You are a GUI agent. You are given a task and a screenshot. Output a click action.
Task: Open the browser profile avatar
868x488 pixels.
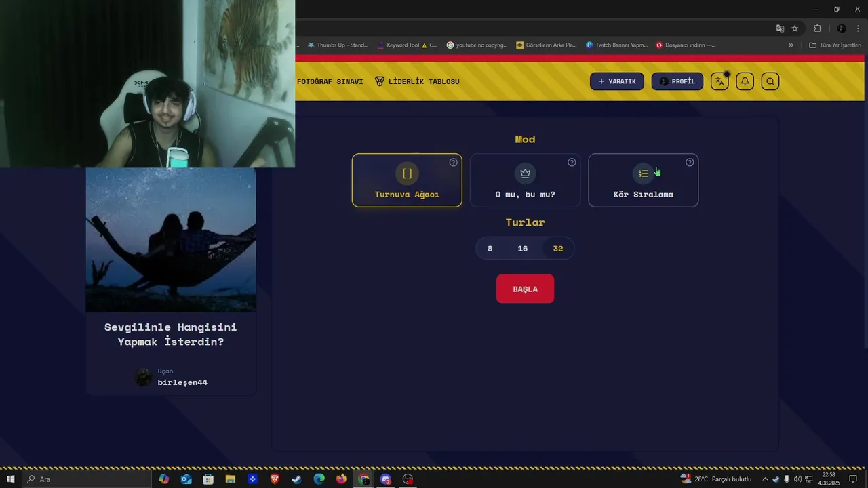click(x=842, y=28)
